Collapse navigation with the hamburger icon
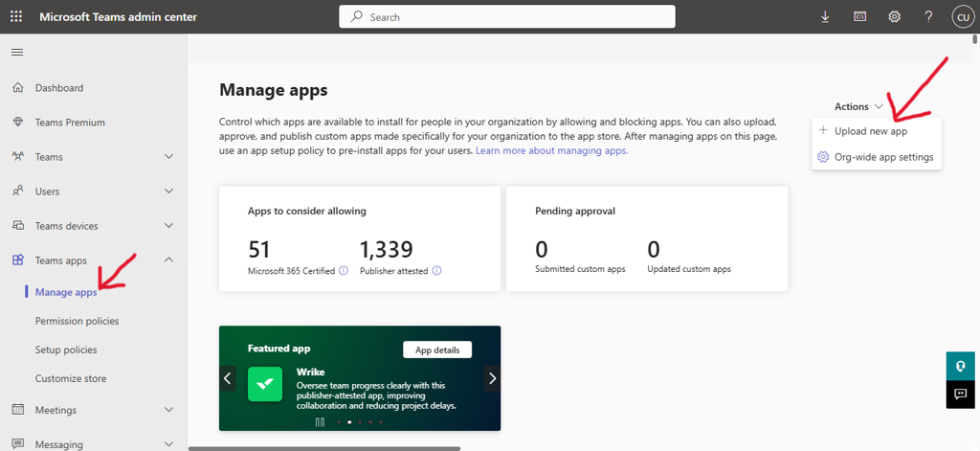The height and width of the screenshot is (451, 980). tap(17, 53)
